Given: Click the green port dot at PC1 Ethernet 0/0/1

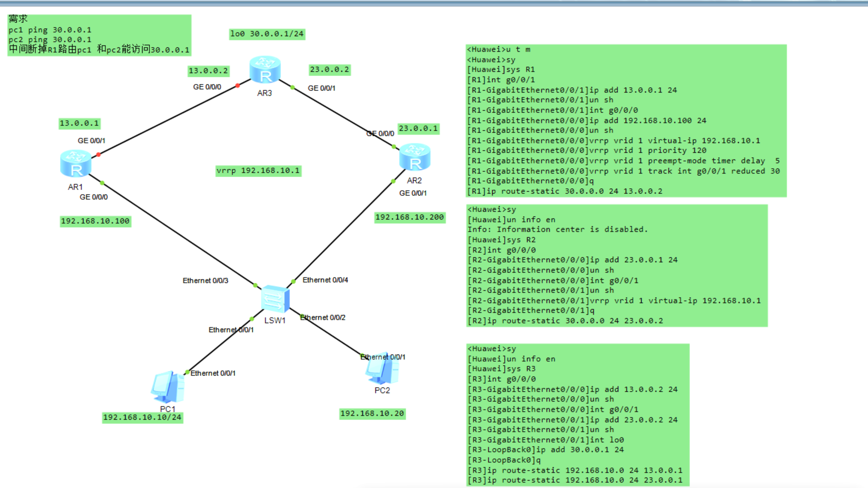Looking at the screenshot, I should (187, 372).
